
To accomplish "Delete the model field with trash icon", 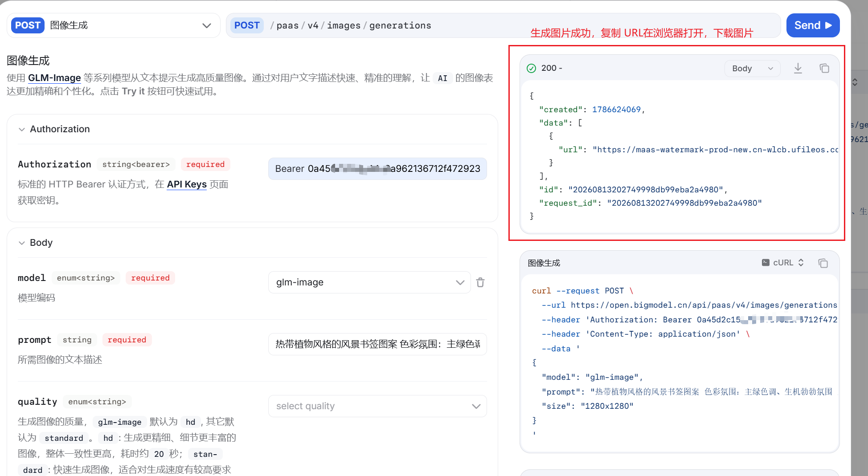I will coord(480,282).
